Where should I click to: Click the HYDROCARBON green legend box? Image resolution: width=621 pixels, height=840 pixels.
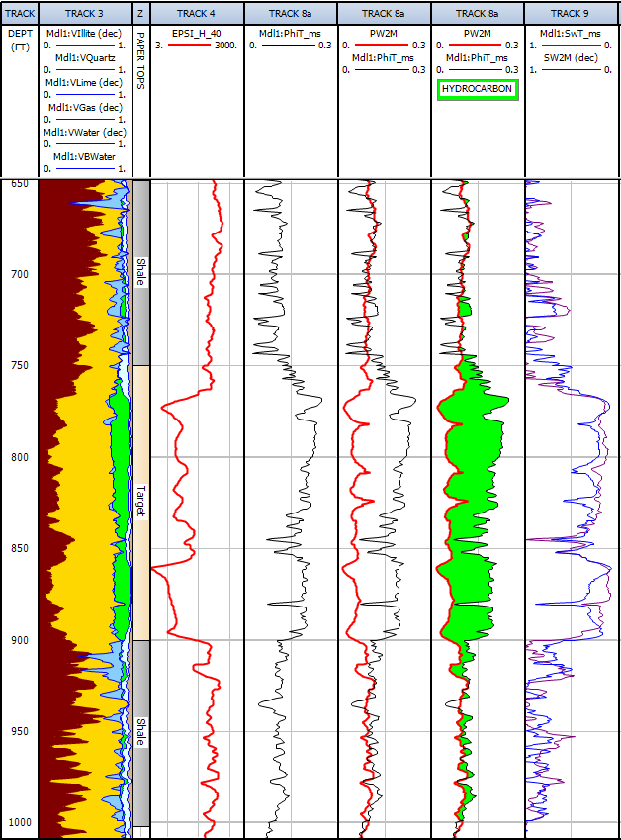[x=478, y=89]
